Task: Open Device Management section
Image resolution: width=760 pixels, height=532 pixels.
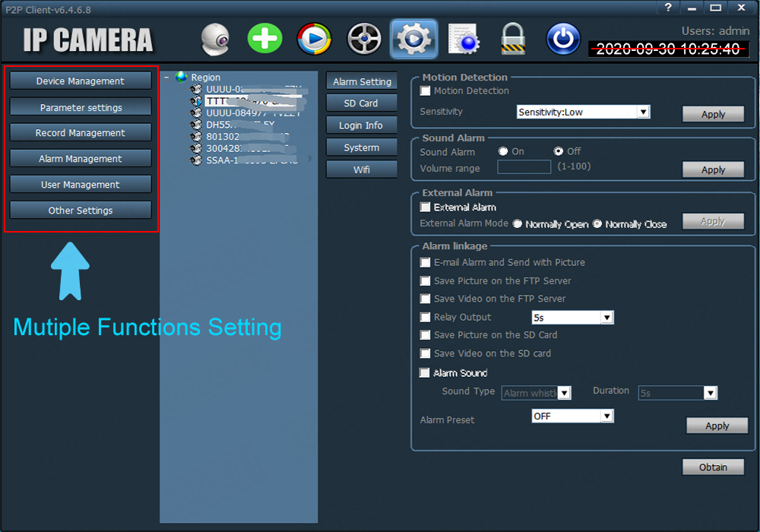Action: coord(81,81)
